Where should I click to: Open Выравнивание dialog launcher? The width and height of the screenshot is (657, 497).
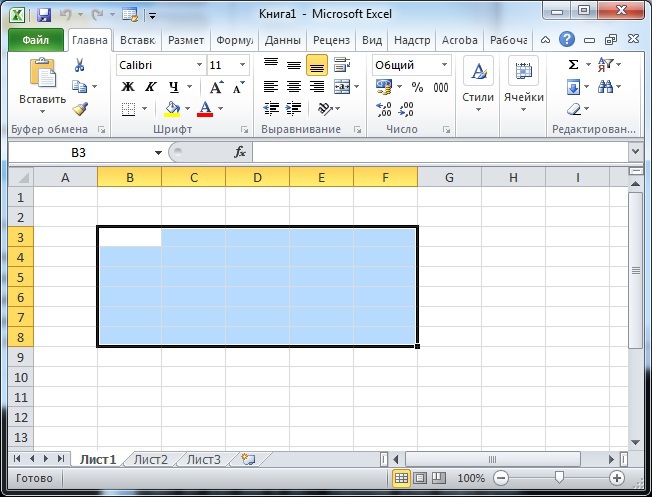click(357, 130)
